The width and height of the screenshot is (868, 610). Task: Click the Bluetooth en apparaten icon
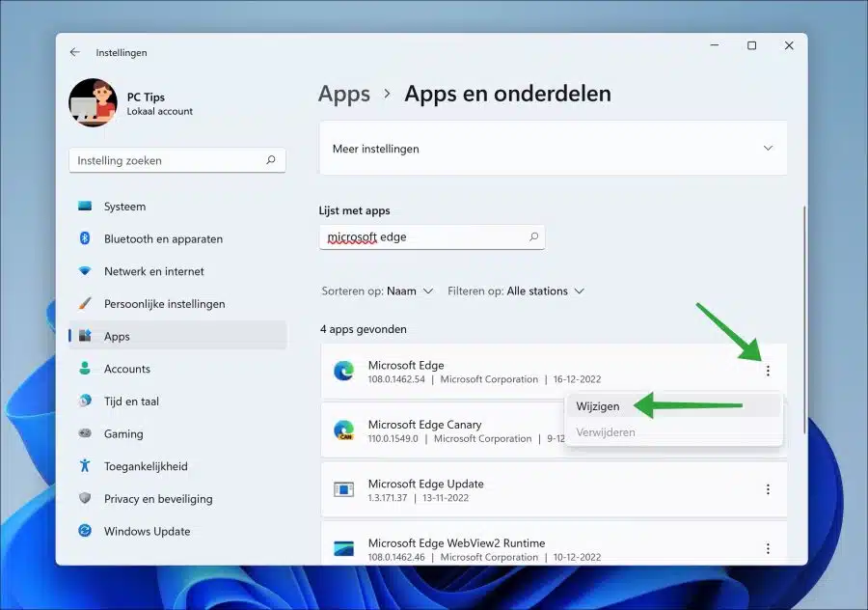[85, 238]
